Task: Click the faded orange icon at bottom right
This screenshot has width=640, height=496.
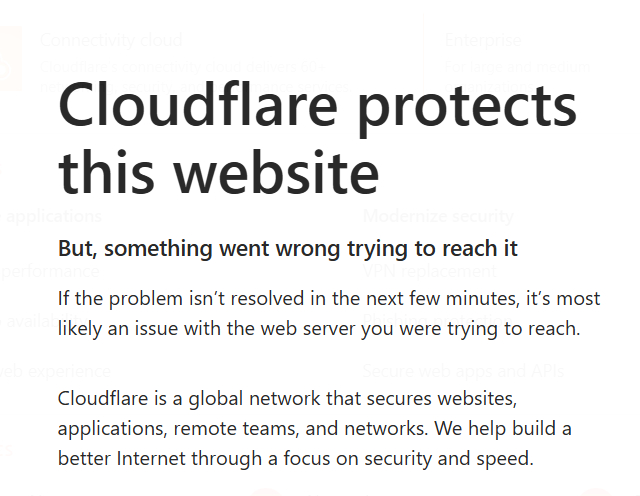Action: point(601,491)
